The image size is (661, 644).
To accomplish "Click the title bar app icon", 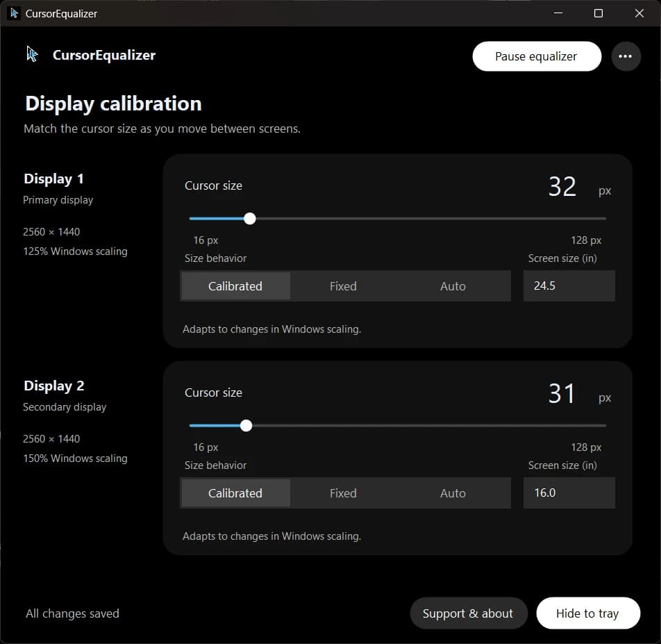I will tap(14, 13).
